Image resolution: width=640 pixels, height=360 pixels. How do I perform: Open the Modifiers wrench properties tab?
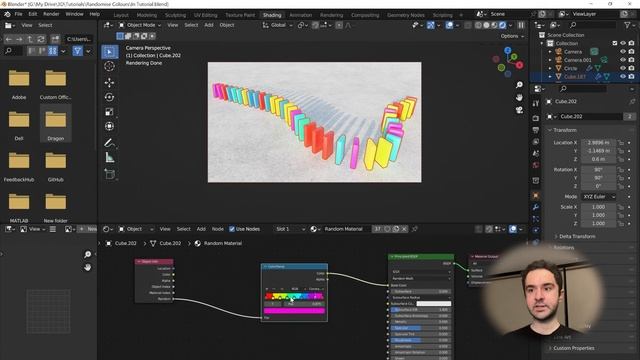coord(536,207)
